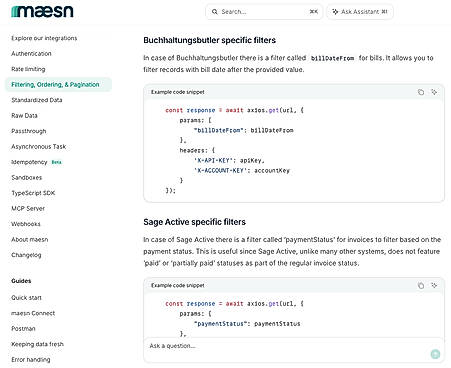Click the 'X-API-KEY' code line
Viewport: 451px width, 368px height.
[x=229, y=160]
